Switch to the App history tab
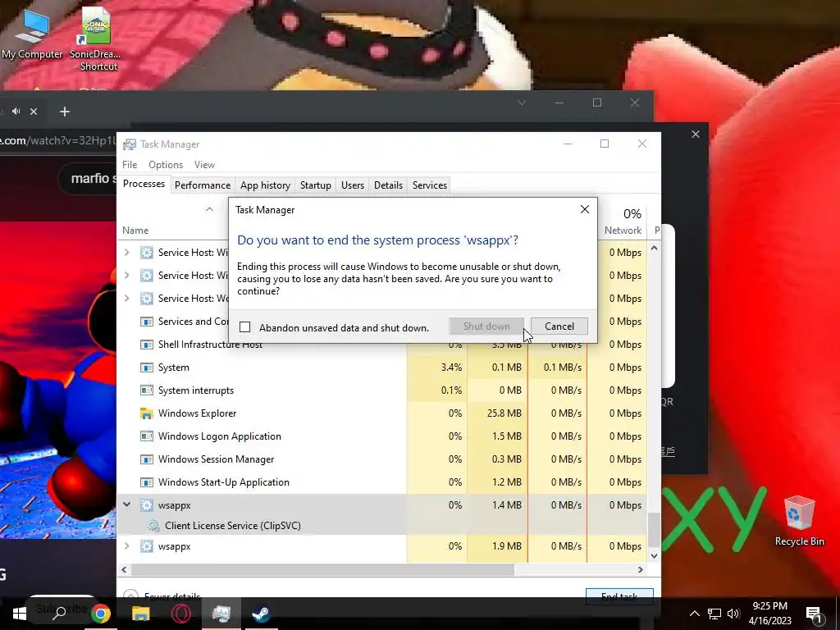The image size is (840, 630). [265, 185]
